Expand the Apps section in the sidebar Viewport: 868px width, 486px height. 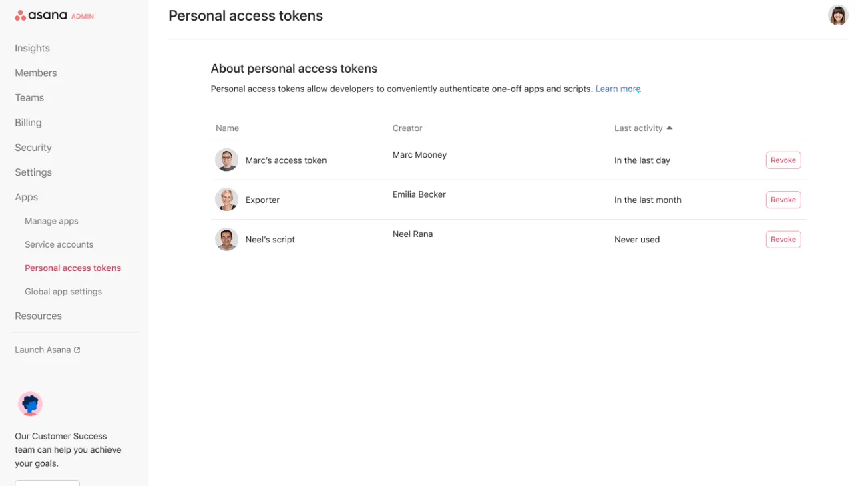26,196
